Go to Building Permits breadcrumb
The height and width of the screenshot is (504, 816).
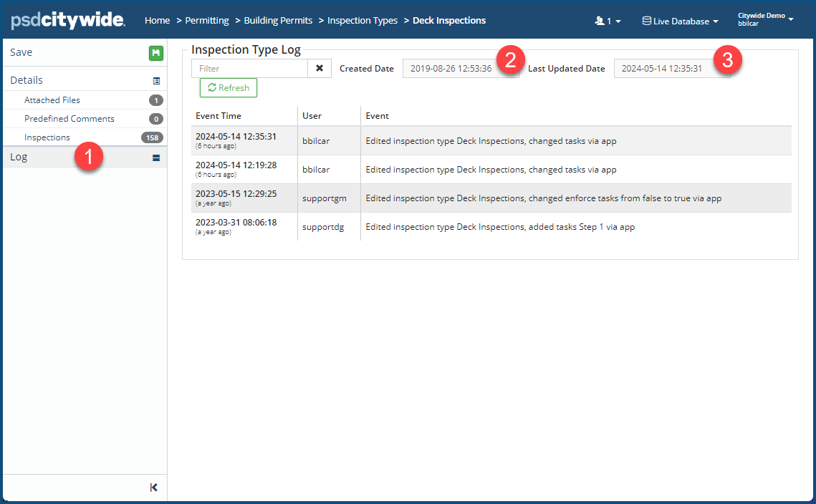tap(278, 20)
